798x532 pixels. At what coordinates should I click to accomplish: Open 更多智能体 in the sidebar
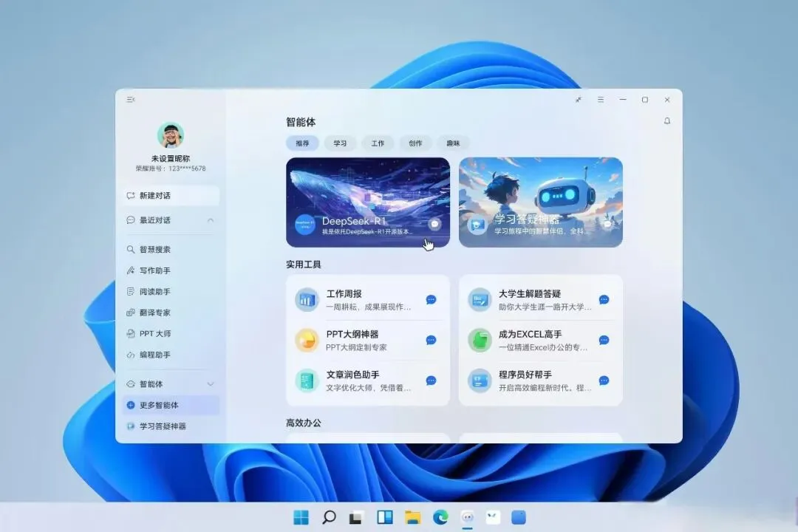171,405
